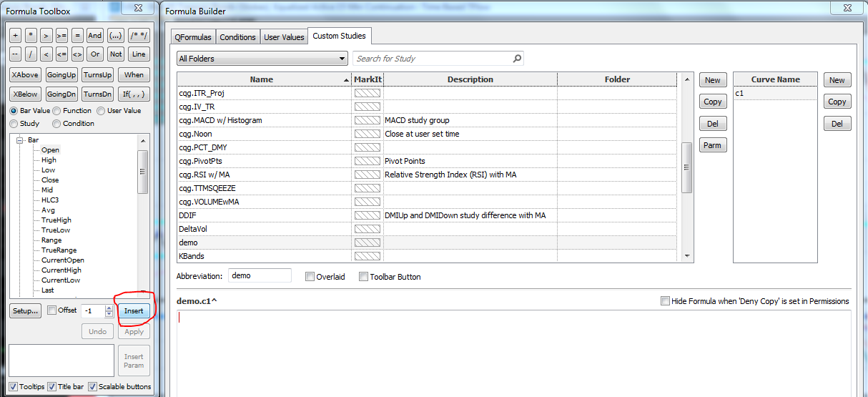Image resolution: width=868 pixels, height=397 pixels.
Task: Switch to the QFormulas tab
Action: click(192, 37)
